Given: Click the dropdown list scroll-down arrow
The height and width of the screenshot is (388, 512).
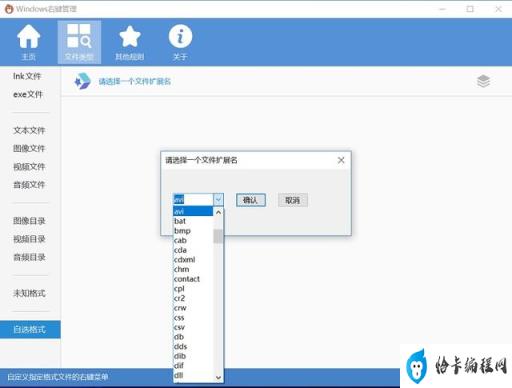Looking at the screenshot, I should pyautogui.click(x=218, y=377).
